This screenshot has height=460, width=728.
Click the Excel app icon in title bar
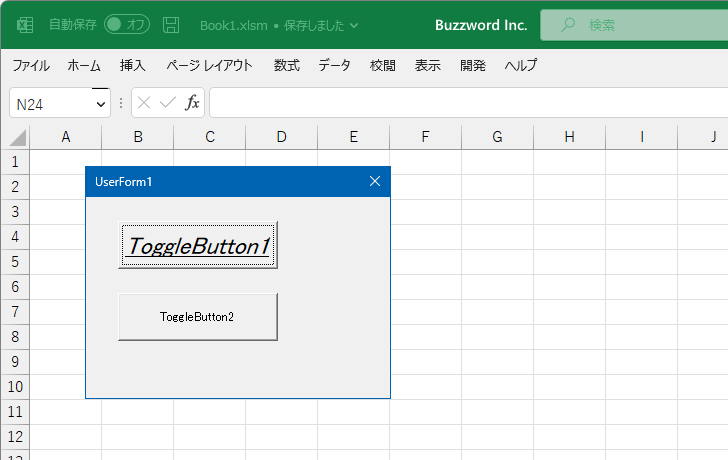click(25, 25)
